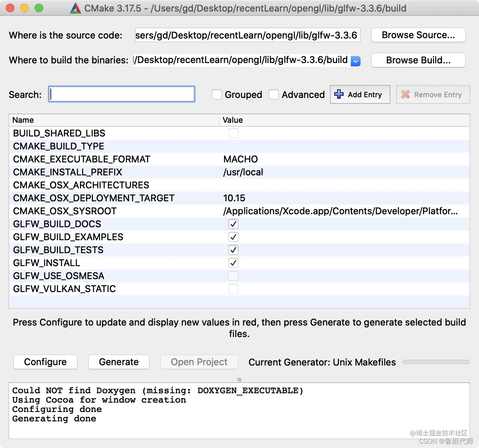Select the CMAKE_EXECUTABLE_FORMAT entry name

point(81,159)
